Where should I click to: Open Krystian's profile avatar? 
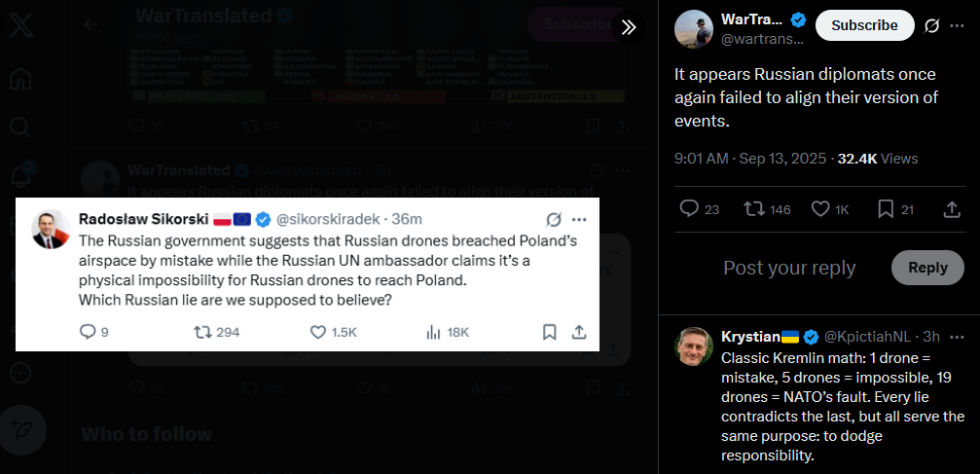694,346
